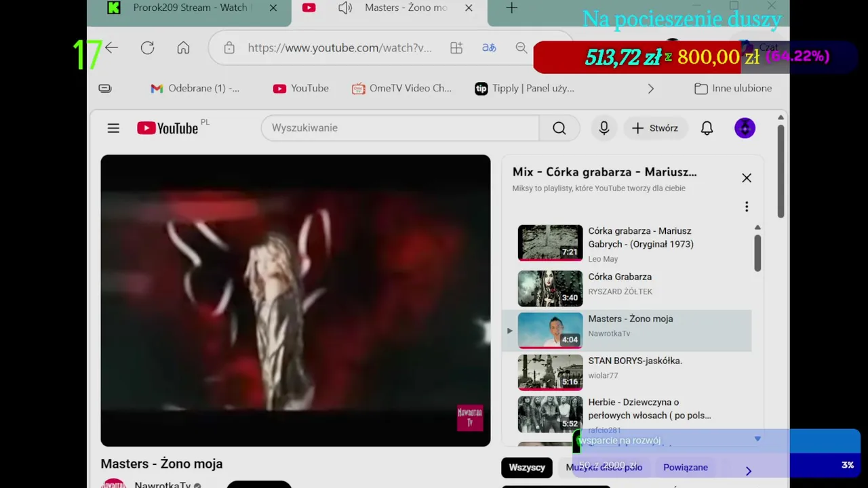Open account avatar menu
Image resolution: width=868 pixels, height=488 pixels.
point(745,127)
